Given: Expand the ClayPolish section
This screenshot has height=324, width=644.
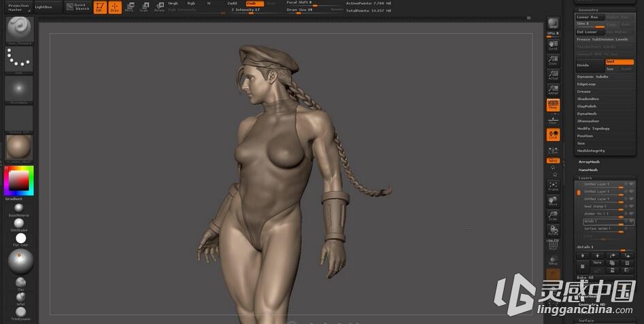Looking at the screenshot, I should [x=587, y=106].
